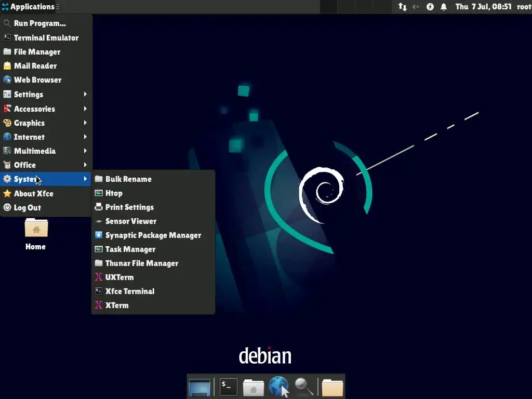Click Thunar File Manager folder icon
This screenshot has width=532, height=399.
tap(99, 263)
